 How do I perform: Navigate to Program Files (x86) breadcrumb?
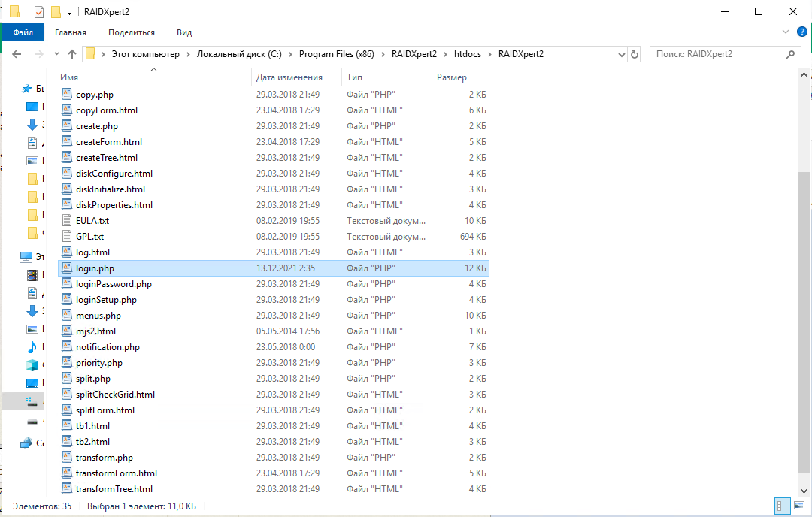pyautogui.click(x=337, y=54)
